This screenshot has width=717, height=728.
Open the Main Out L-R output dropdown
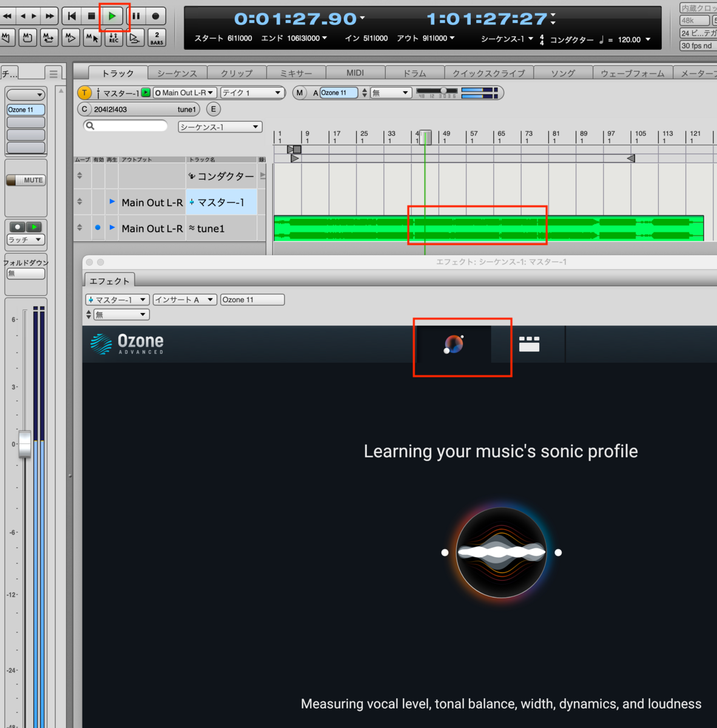184,93
